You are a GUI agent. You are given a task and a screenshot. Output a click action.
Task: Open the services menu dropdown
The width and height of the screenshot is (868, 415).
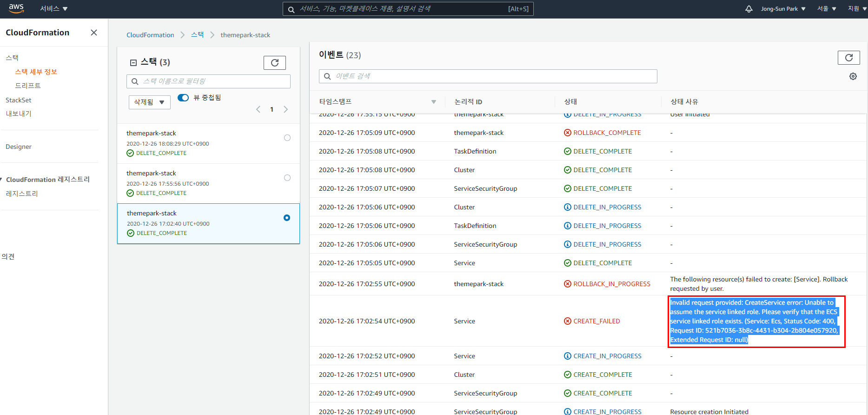tap(54, 9)
